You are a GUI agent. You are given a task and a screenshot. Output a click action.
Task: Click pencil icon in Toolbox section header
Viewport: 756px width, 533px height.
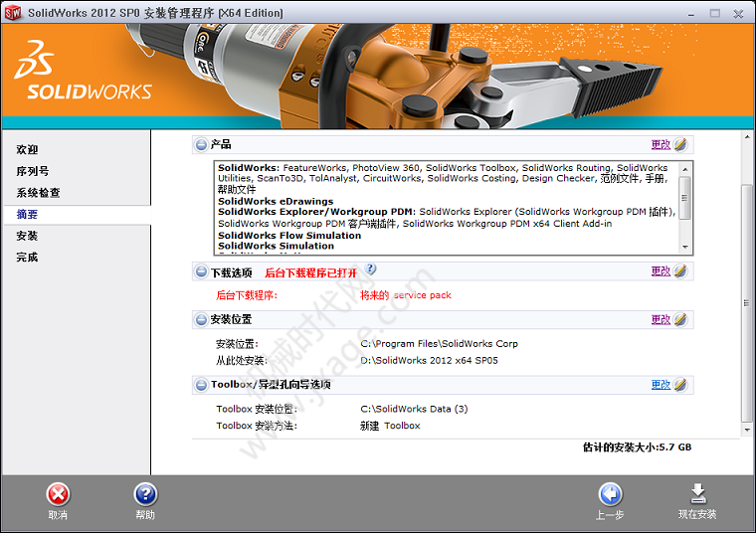tap(680, 385)
